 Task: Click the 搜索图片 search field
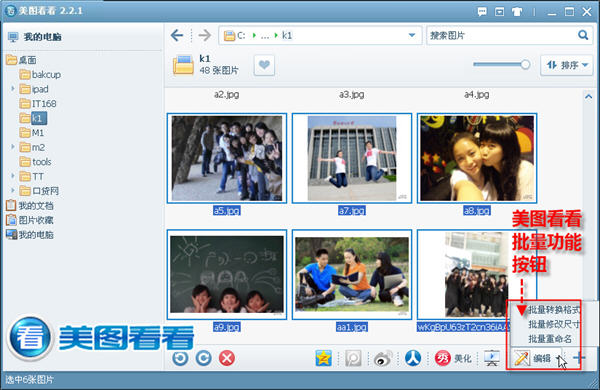pos(501,35)
